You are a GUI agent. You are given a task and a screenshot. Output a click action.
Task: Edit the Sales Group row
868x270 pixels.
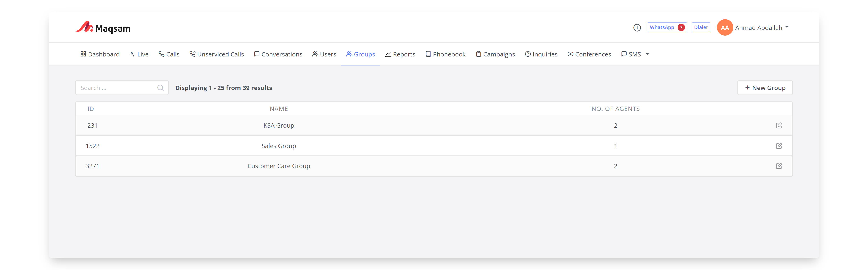pos(779,146)
